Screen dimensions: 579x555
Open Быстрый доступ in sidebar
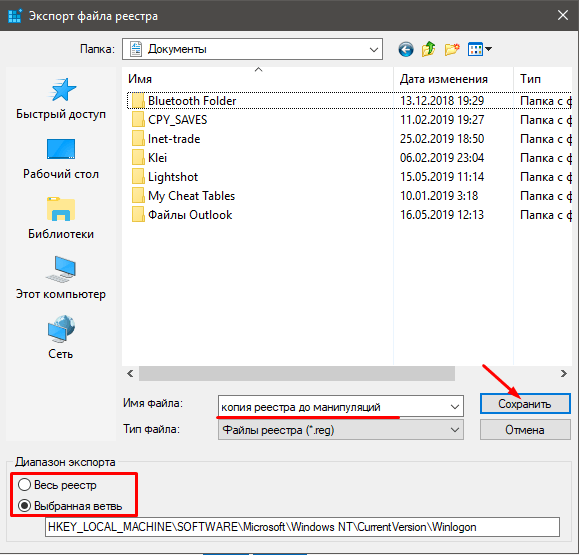click(61, 99)
